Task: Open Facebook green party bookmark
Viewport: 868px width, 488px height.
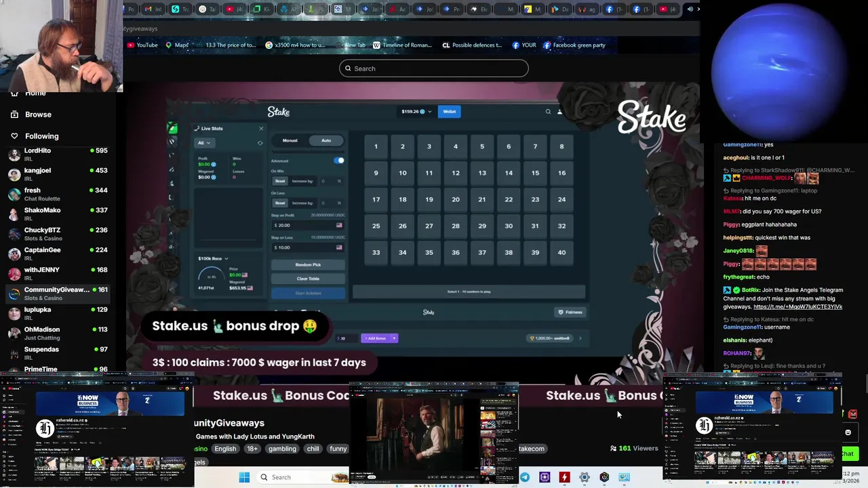Action: (574, 45)
